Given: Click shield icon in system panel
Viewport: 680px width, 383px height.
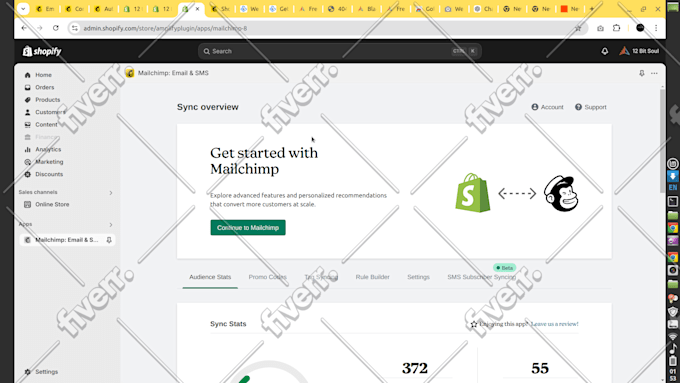Looking at the screenshot, I should click(x=673, y=311).
